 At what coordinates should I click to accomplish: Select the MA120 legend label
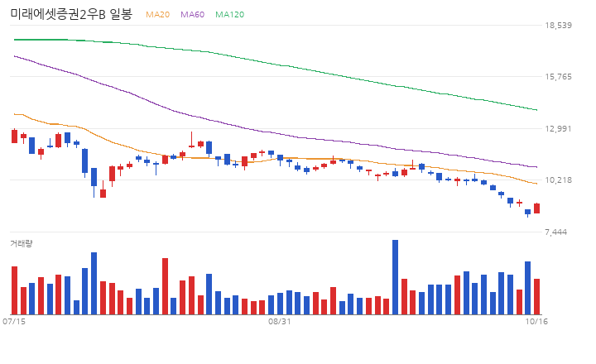pyautogui.click(x=229, y=14)
